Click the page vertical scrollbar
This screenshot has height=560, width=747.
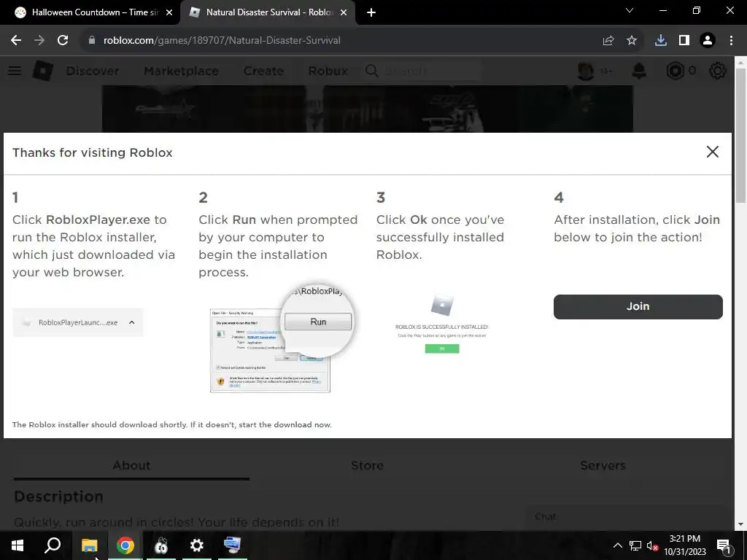741,136
